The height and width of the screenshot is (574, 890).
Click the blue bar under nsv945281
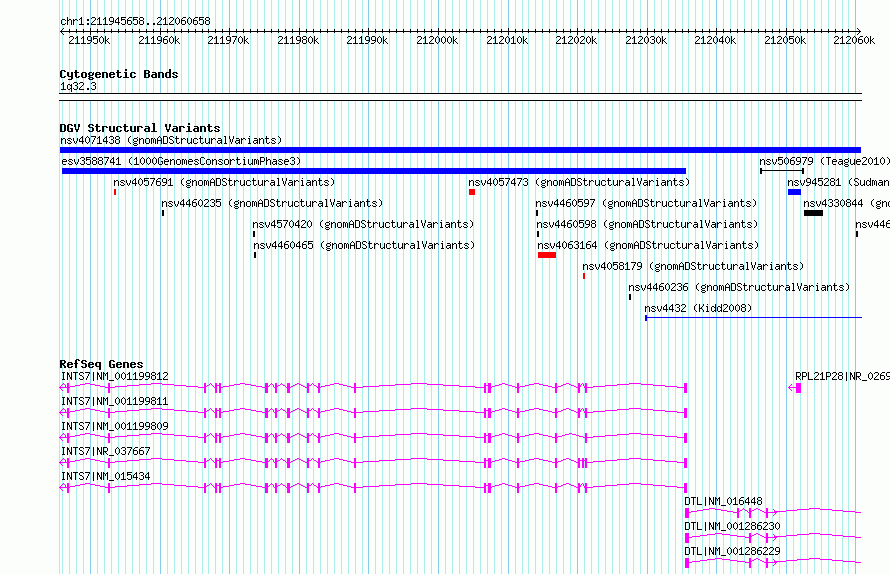tap(794, 192)
